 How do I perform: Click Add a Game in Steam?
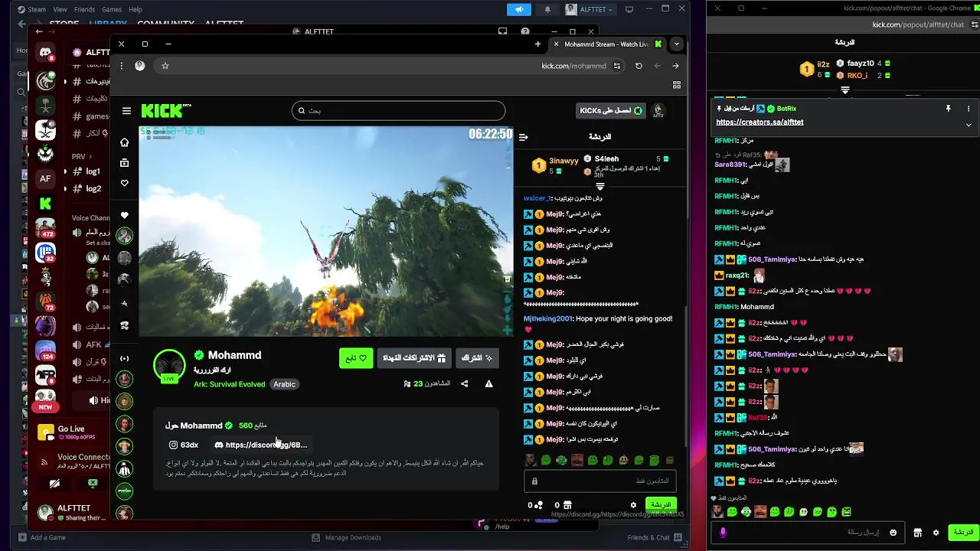(42, 537)
